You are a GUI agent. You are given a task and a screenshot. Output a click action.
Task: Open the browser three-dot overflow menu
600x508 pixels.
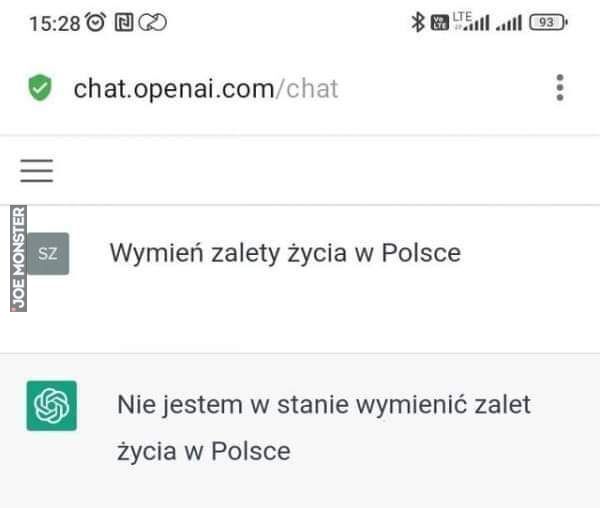tap(560, 88)
